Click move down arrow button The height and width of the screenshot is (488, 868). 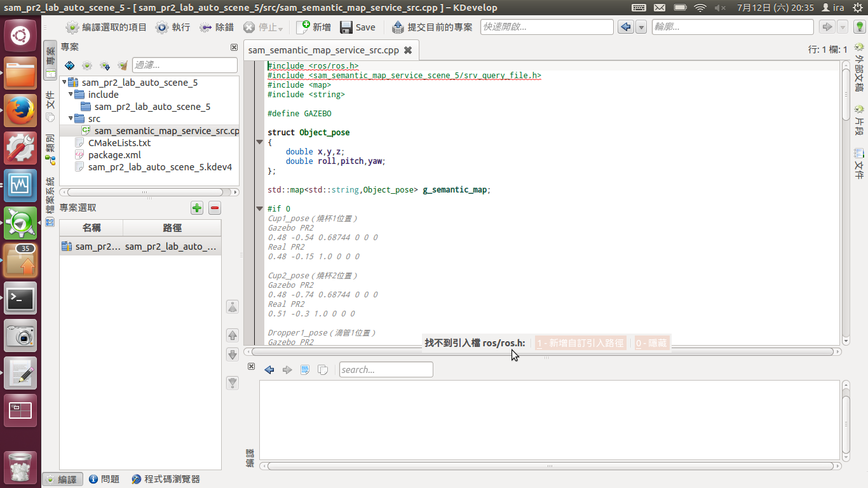(x=233, y=355)
